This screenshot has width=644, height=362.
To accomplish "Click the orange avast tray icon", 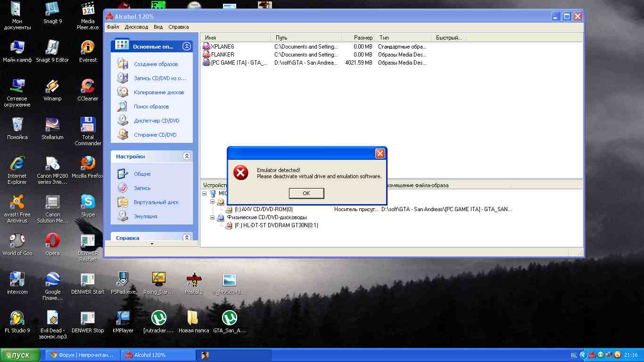I will click(x=618, y=355).
